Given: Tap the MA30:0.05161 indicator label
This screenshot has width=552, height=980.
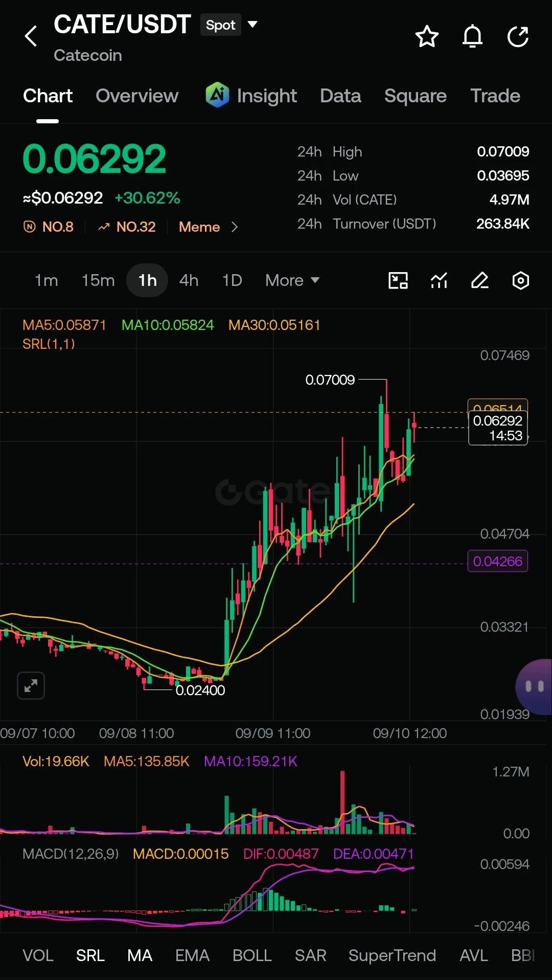Looking at the screenshot, I should 274,325.
